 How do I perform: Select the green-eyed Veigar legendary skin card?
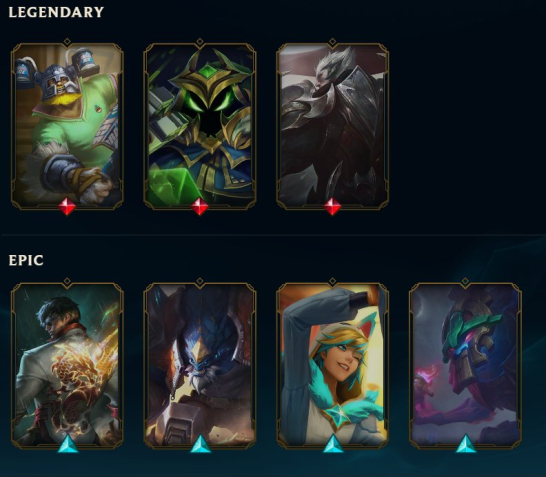[200, 125]
